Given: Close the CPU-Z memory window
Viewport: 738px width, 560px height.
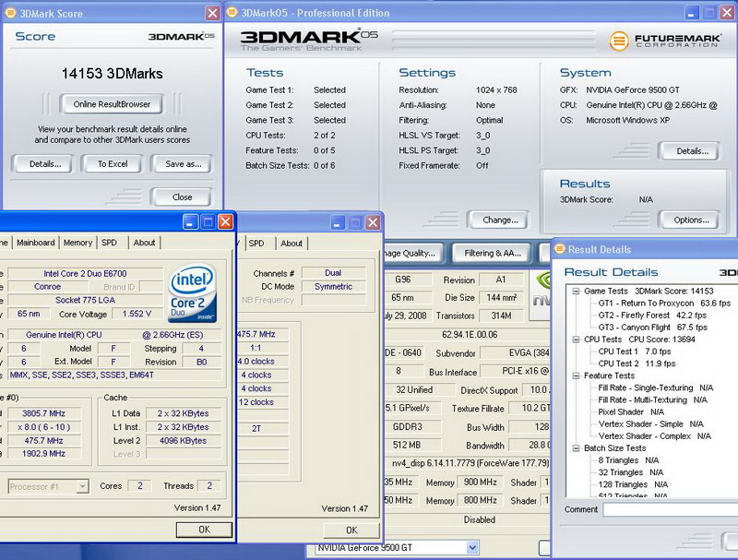Looking at the screenshot, I should (373, 222).
